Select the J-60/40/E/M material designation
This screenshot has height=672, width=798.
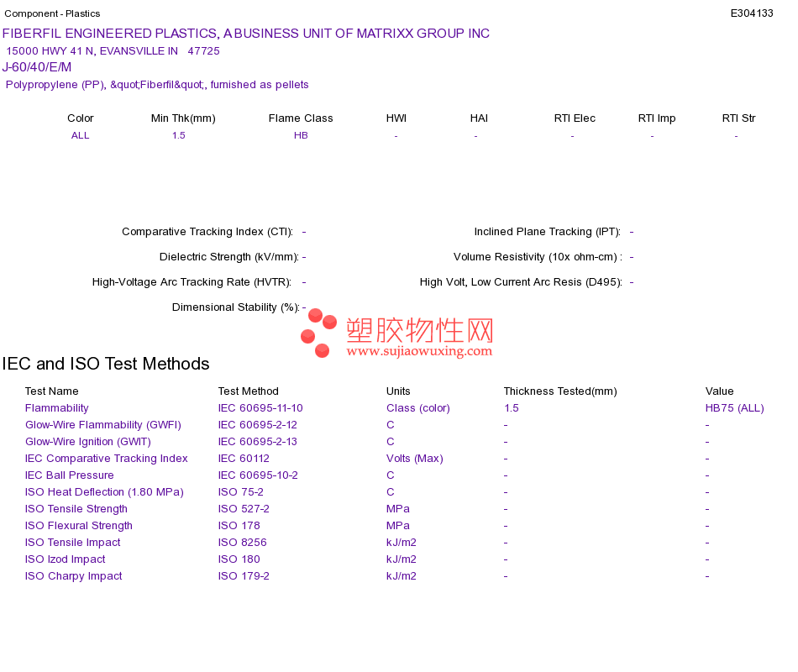coord(37,67)
